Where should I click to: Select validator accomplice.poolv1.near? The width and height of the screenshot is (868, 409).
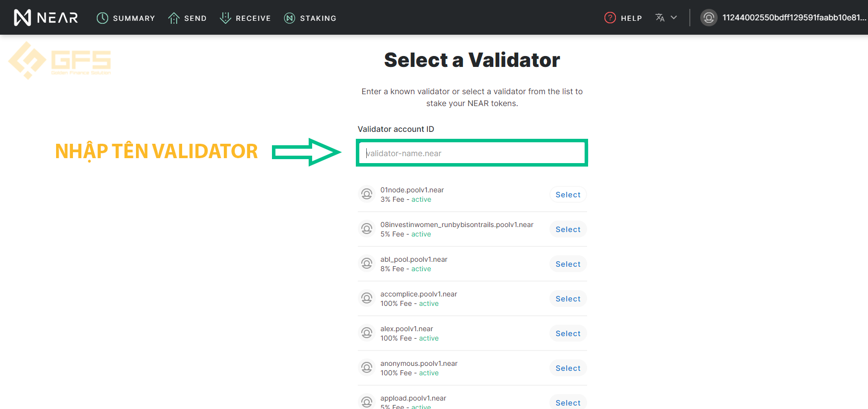(x=568, y=299)
